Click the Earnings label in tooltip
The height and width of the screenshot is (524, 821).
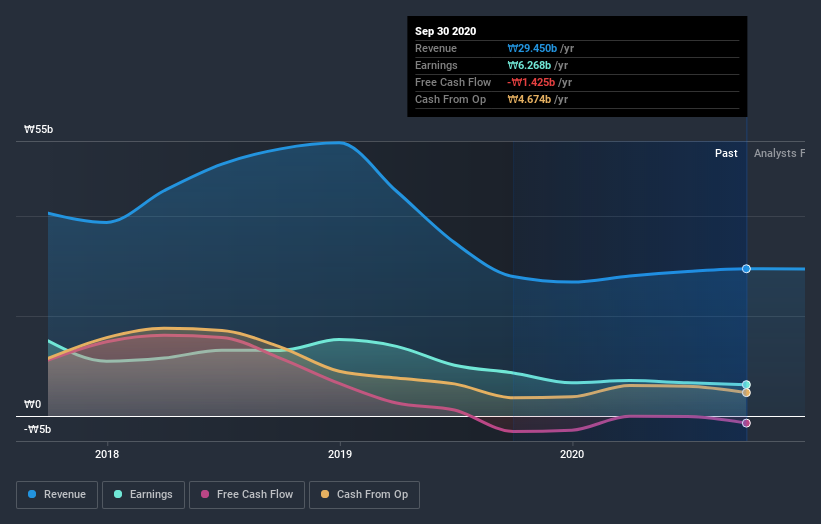pos(436,65)
